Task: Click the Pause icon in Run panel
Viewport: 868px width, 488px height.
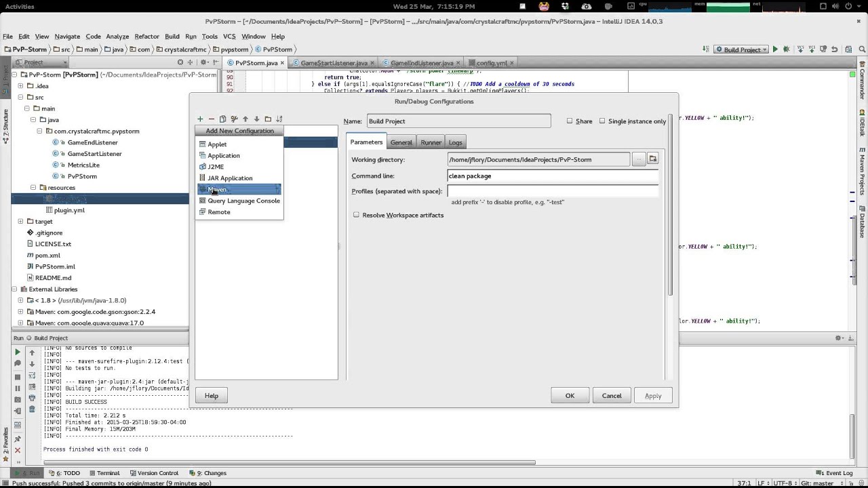Action: tap(18, 388)
